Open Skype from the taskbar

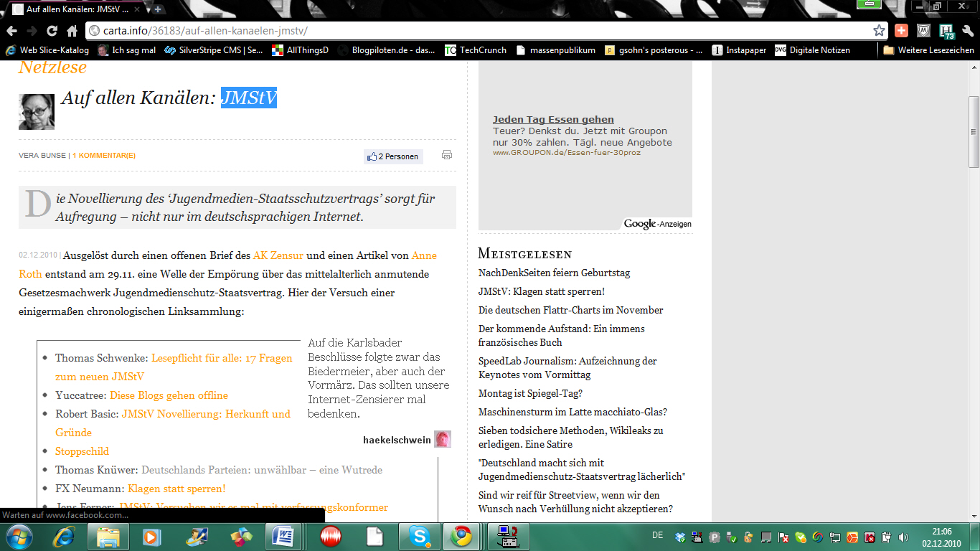click(419, 536)
